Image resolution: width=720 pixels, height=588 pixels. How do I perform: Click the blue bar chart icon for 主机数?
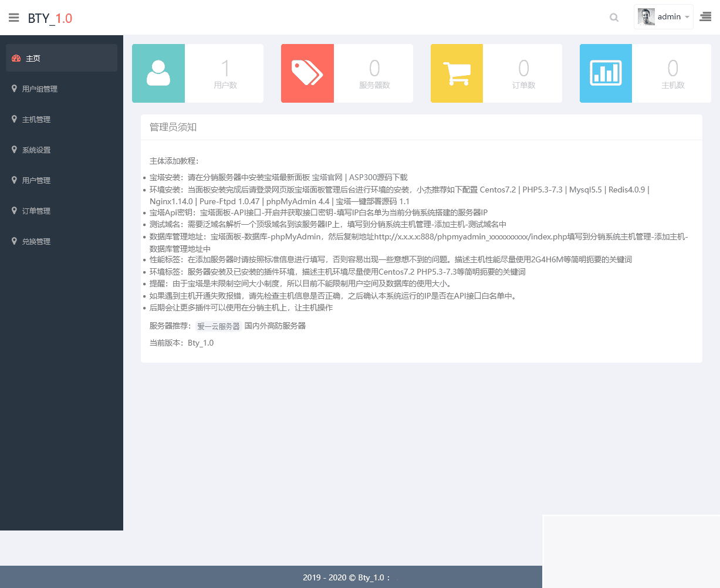(x=606, y=73)
